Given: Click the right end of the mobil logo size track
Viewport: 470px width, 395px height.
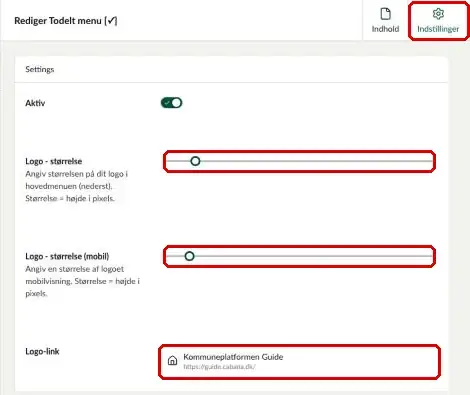Looking at the screenshot, I should [430, 256].
